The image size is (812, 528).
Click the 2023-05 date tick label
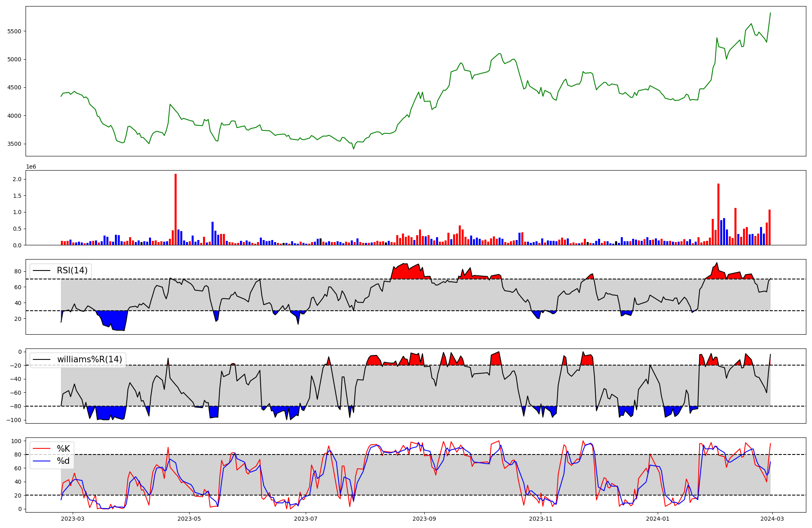click(189, 519)
